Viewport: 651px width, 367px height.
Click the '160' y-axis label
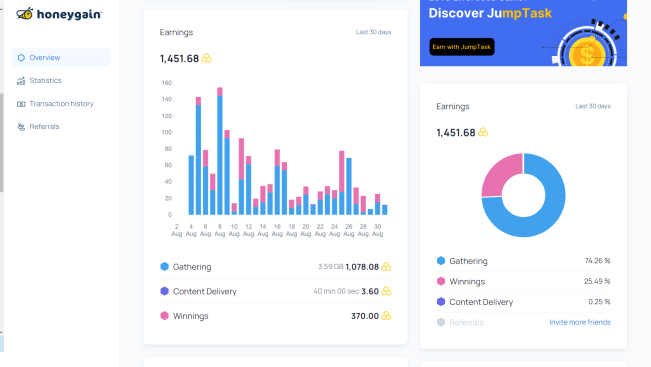(x=166, y=83)
